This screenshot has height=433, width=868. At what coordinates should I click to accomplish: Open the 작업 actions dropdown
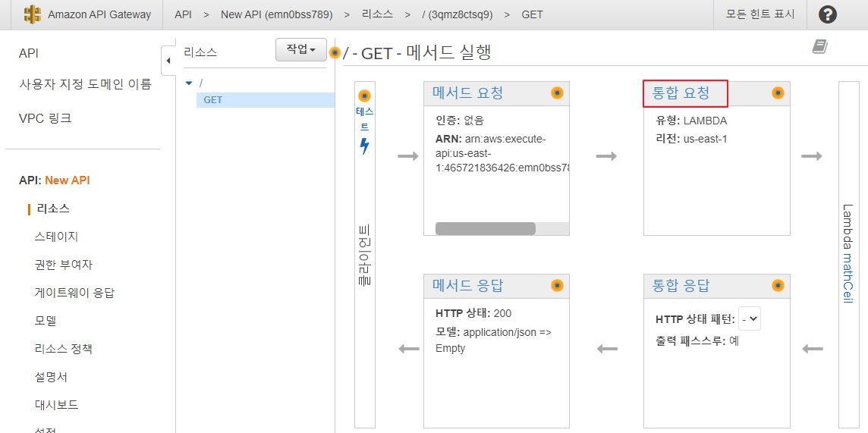[x=300, y=49]
